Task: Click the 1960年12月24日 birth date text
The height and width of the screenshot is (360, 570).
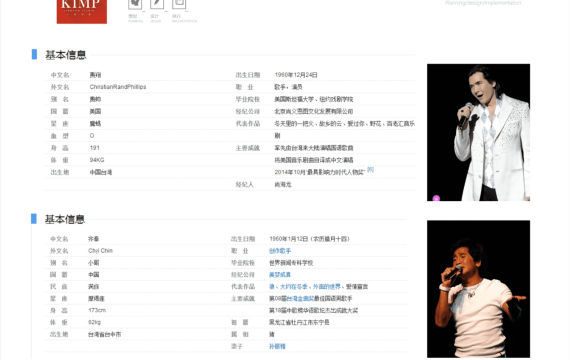Action: [296, 75]
